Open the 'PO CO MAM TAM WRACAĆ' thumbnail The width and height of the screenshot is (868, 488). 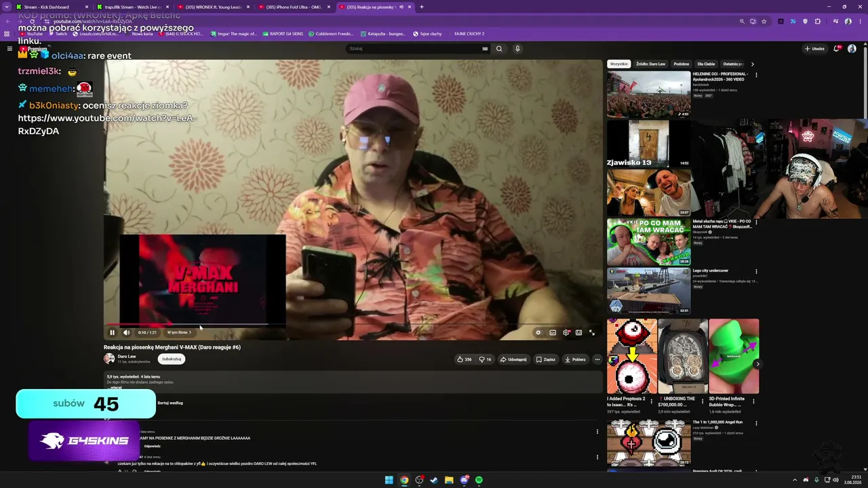[649, 242]
